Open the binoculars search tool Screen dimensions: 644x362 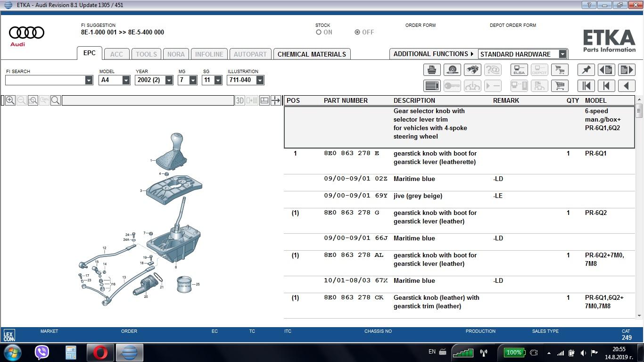point(472,70)
